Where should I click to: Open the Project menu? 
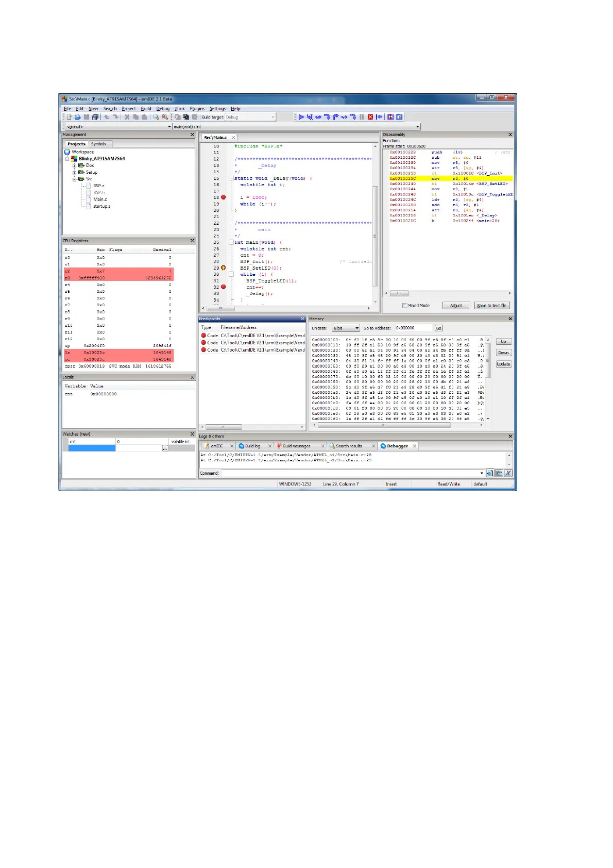129,109
